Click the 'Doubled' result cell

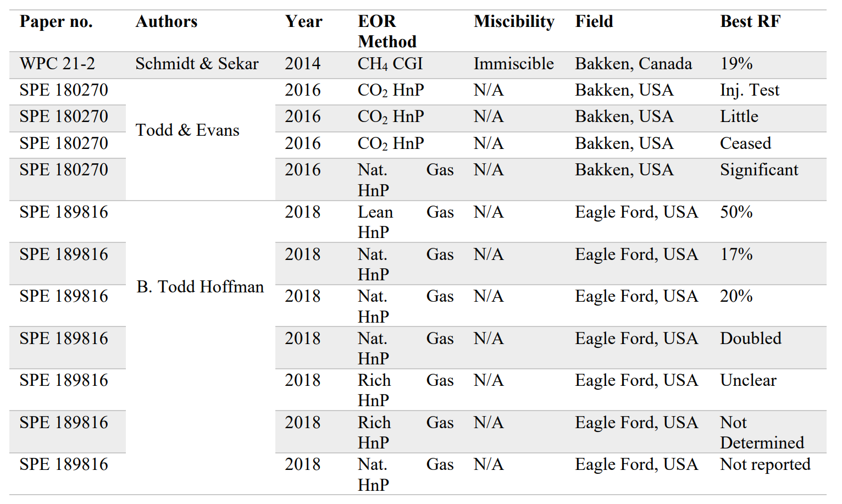click(751, 339)
